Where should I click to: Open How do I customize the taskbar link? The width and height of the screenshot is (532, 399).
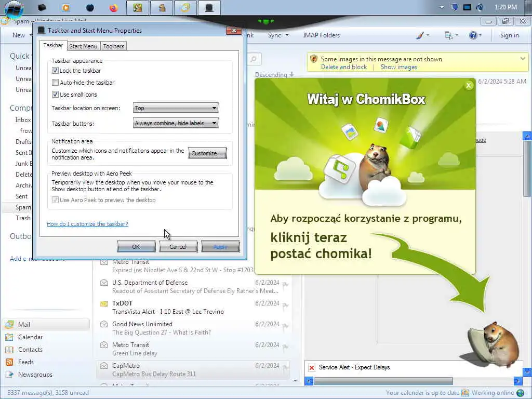pyautogui.click(x=87, y=224)
